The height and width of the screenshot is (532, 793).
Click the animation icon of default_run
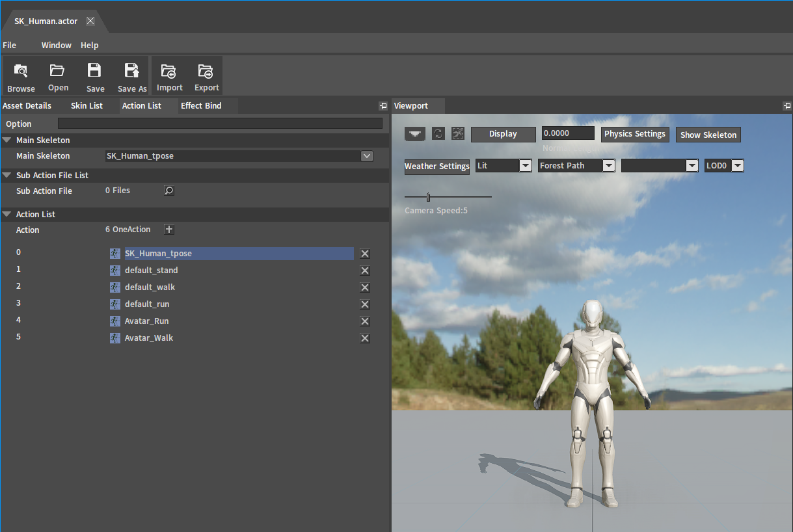115,304
